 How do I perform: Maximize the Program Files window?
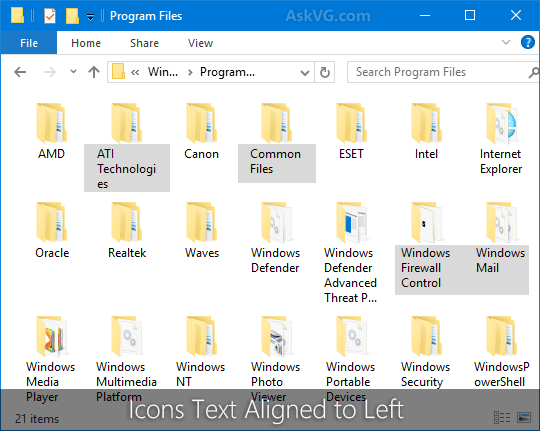(470, 15)
